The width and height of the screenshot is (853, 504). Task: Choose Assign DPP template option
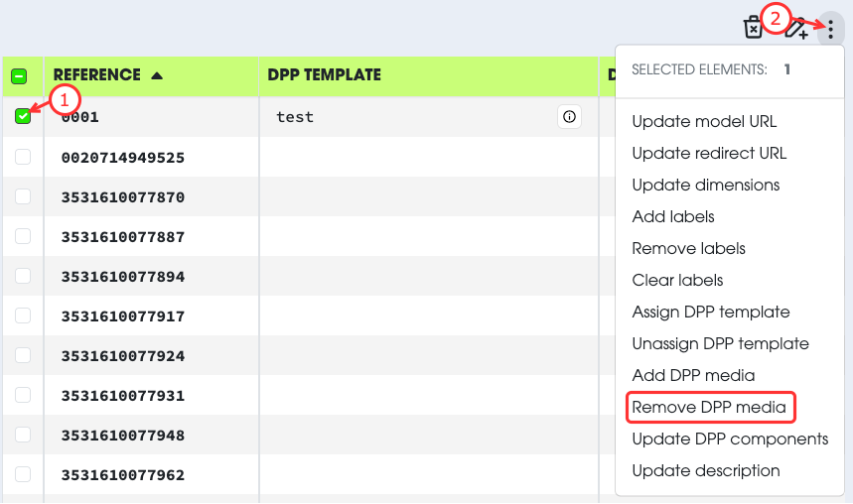[711, 312]
